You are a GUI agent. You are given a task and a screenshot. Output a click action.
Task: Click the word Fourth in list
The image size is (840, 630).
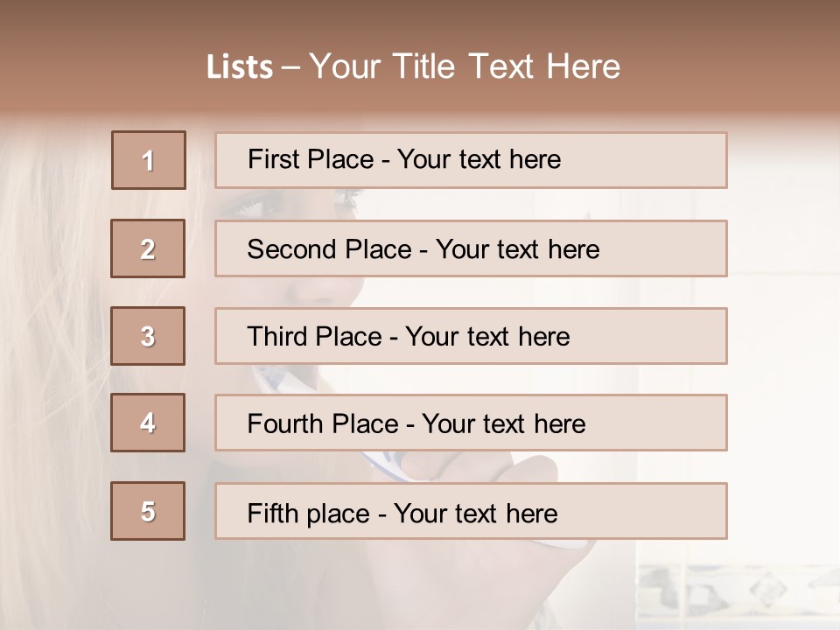click(284, 423)
